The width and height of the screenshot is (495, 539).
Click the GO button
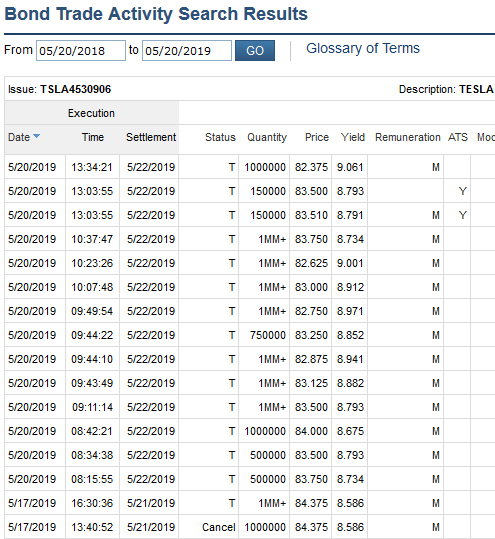[x=255, y=51]
